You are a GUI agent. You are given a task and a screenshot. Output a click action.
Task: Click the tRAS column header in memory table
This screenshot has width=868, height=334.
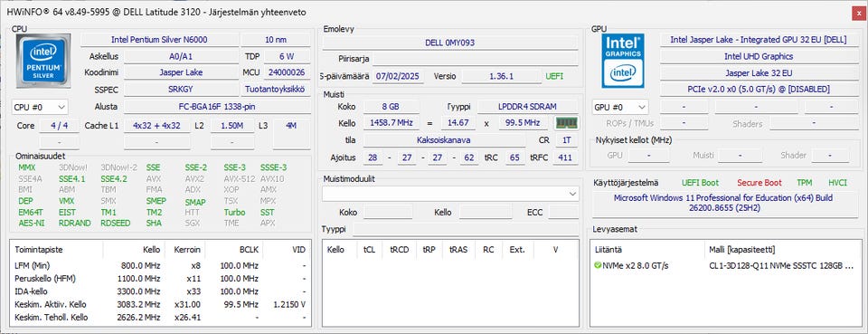(458, 249)
